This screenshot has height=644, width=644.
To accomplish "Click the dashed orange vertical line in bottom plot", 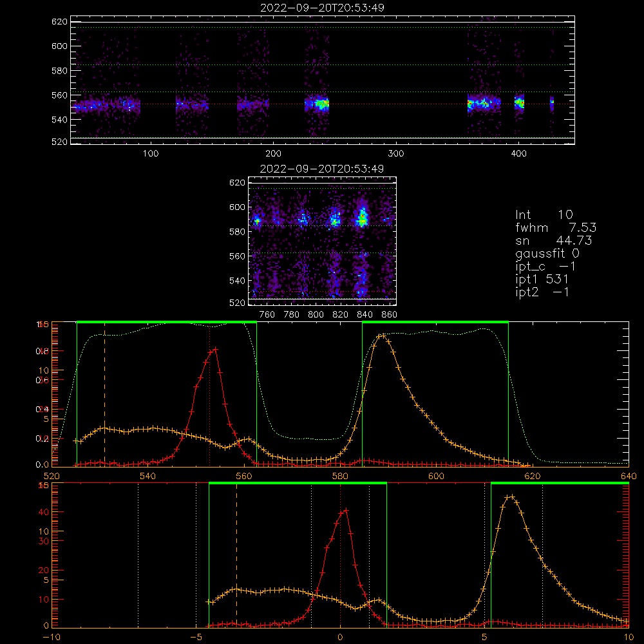I will [x=236, y=554].
